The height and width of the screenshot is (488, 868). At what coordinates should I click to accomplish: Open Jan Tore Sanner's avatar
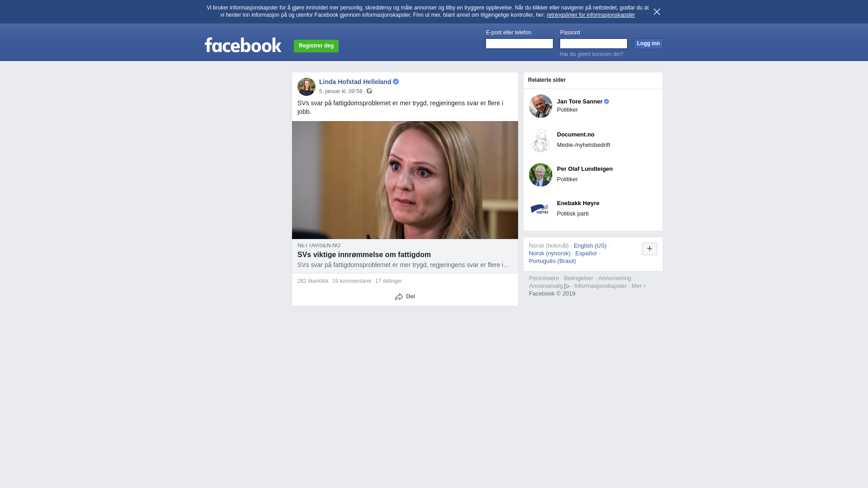(x=541, y=106)
